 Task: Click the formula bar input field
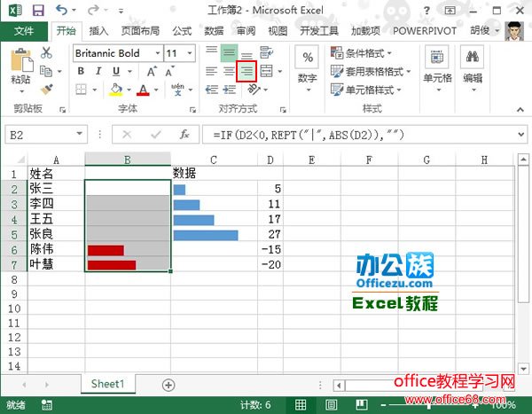(x=360, y=135)
